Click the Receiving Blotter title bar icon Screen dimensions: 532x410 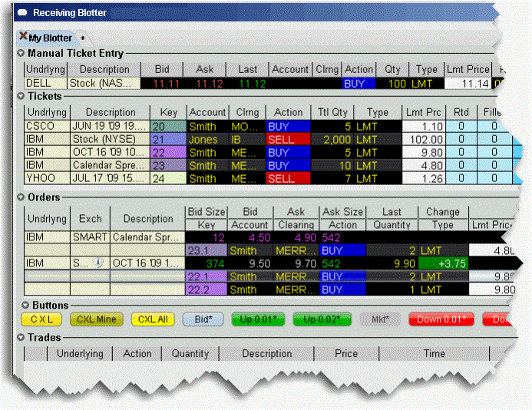(23, 13)
